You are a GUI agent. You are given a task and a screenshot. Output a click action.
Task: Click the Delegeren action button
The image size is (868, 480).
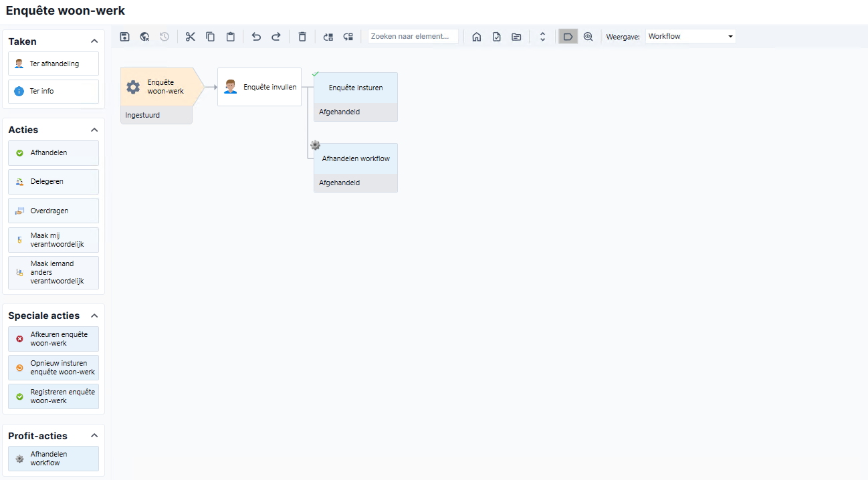click(53, 182)
